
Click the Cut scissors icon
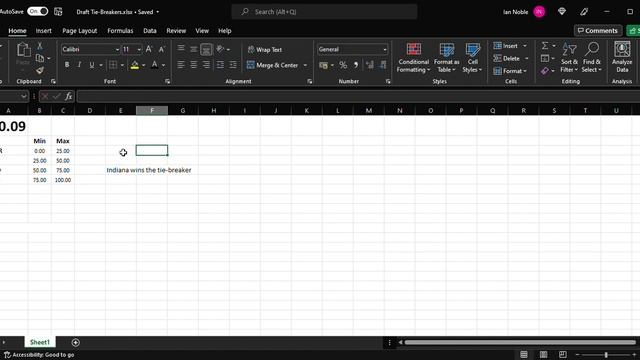pyautogui.click(x=40, y=46)
